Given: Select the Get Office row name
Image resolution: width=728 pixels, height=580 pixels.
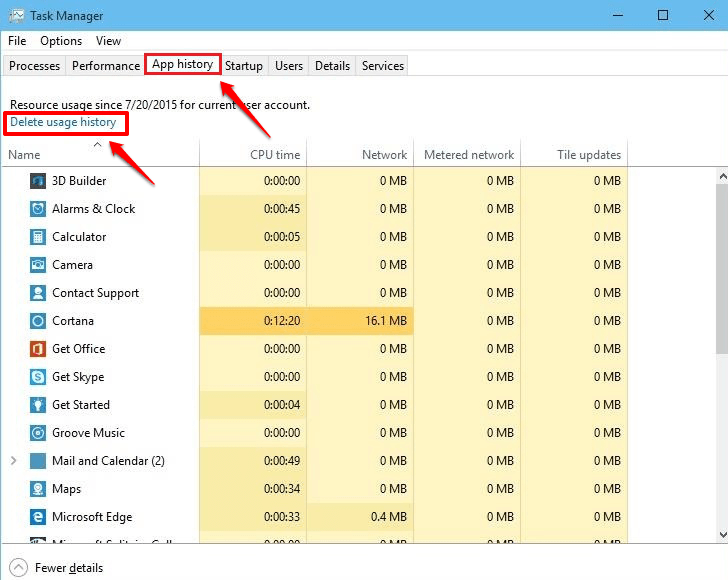Looking at the screenshot, I should tap(78, 349).
